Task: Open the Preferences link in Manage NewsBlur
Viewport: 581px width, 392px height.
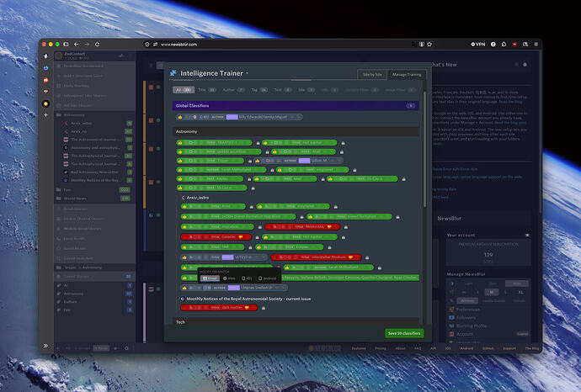Action: tap(467, 310)
